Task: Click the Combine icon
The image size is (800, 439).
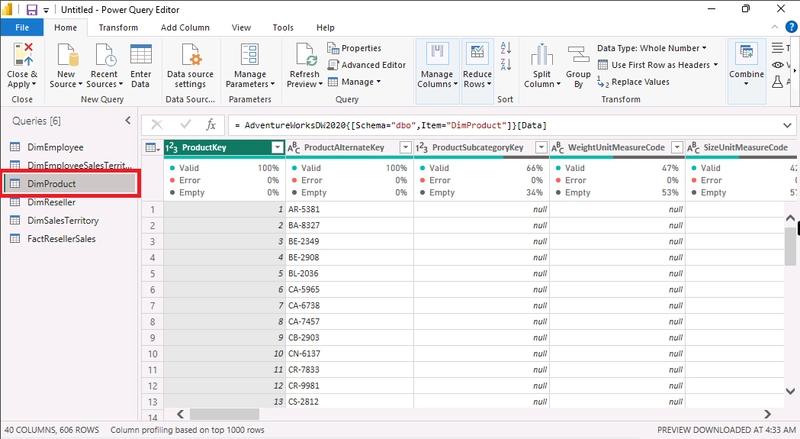Action: tap(746, 54)
